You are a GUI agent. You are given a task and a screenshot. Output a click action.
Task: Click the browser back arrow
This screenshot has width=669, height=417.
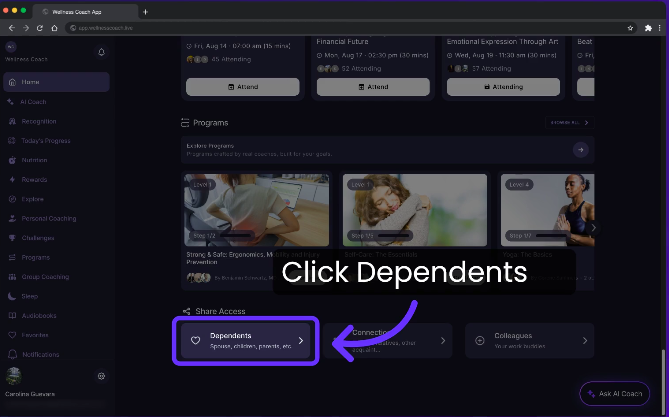12,28
